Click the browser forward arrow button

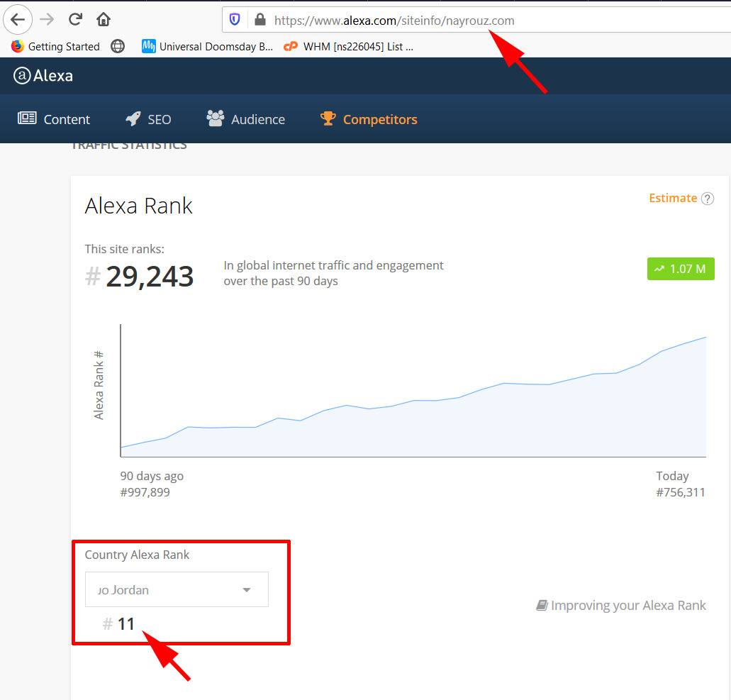point(47,19)
